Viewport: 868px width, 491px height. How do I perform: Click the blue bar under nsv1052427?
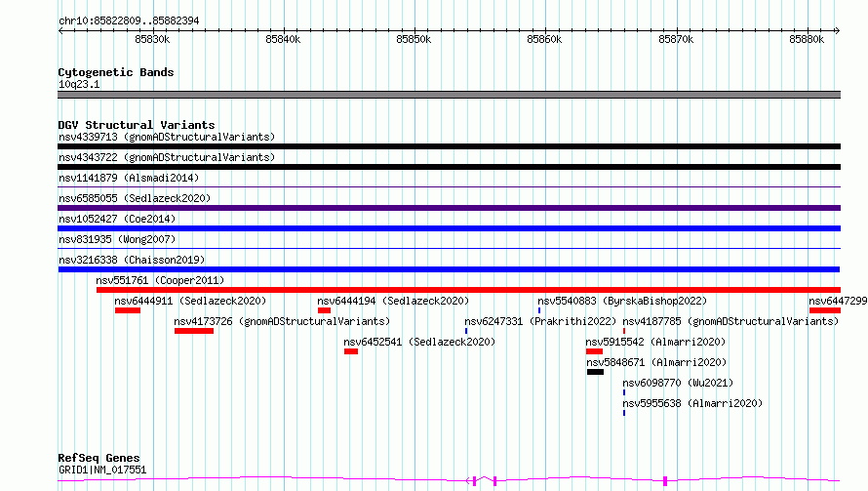pos(449,228)
